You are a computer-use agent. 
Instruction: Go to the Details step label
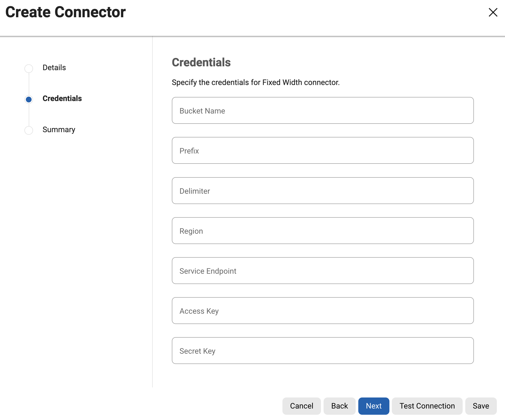point(54,68)
